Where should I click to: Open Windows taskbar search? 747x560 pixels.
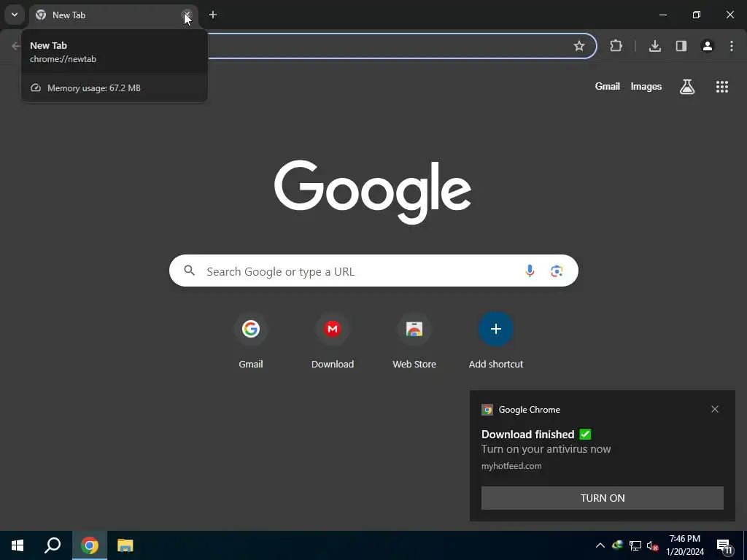tap(53, 545)
